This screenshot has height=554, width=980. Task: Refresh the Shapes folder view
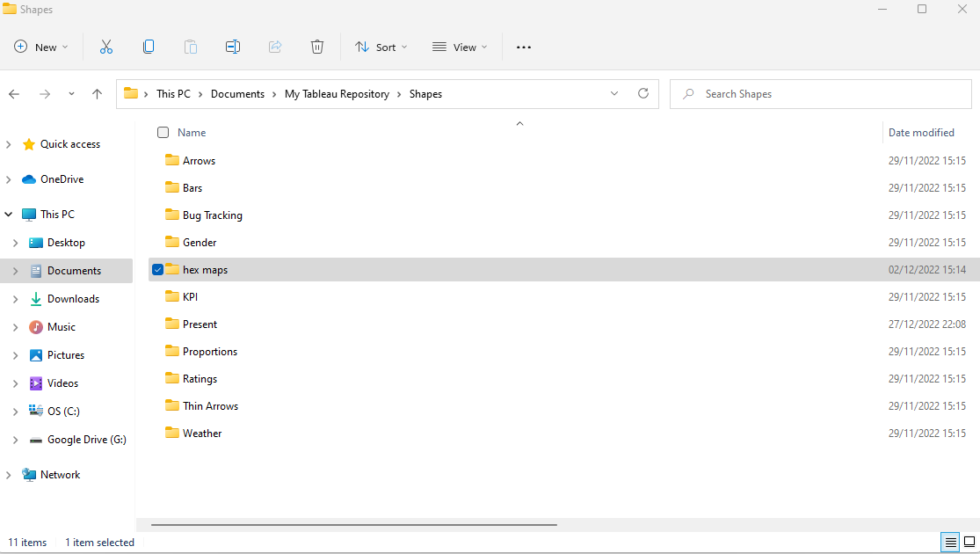pos(643,93)
